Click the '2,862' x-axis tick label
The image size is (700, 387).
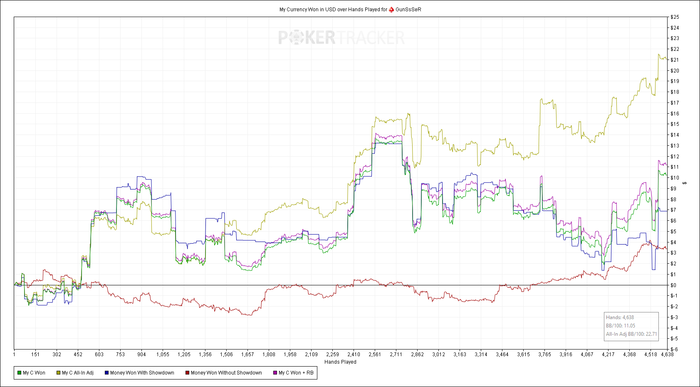click(417, 355)
